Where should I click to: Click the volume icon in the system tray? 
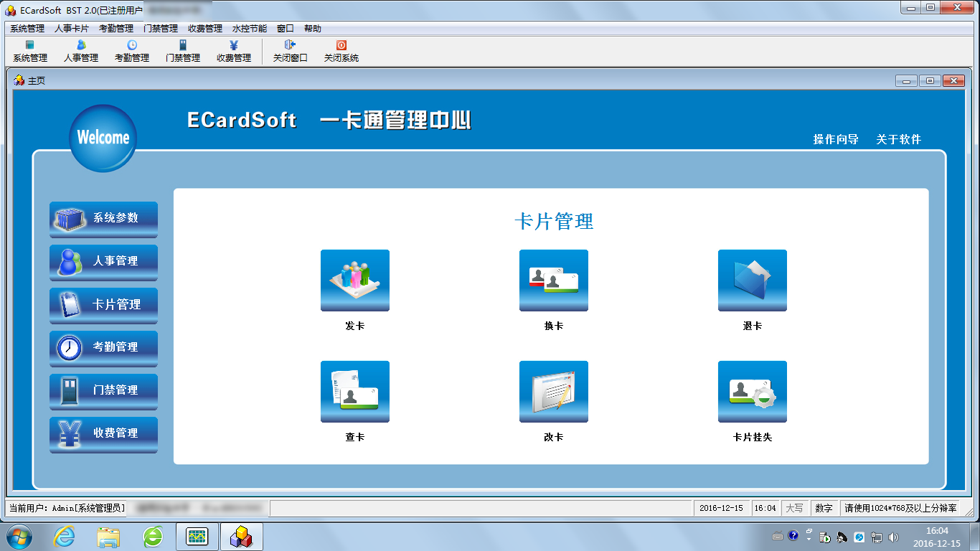pyautogui.click(x=893, y=537)
